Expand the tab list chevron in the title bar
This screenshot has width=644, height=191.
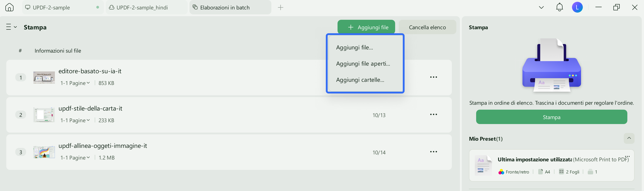tap(541, 7)
